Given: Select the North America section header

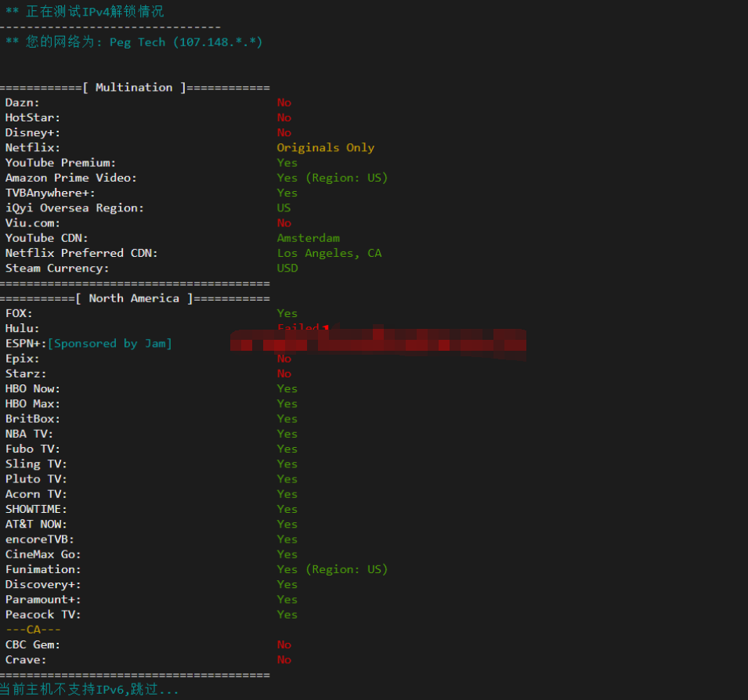Looking at the screenshot, I should [x=135, y=298].
